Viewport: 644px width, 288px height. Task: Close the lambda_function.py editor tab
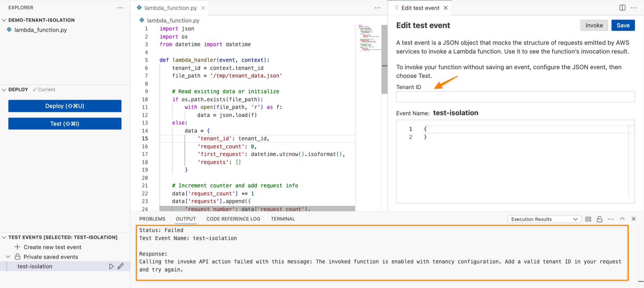point(203,8)
